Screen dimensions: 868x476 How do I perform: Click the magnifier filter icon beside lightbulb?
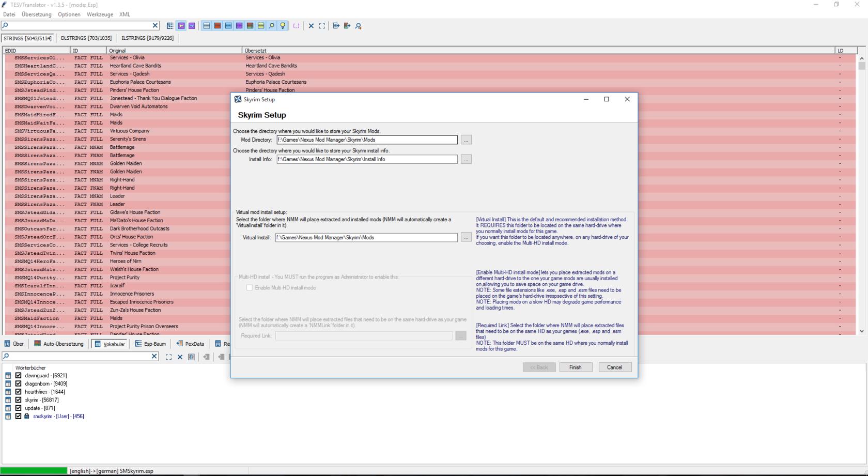[272, 26]
